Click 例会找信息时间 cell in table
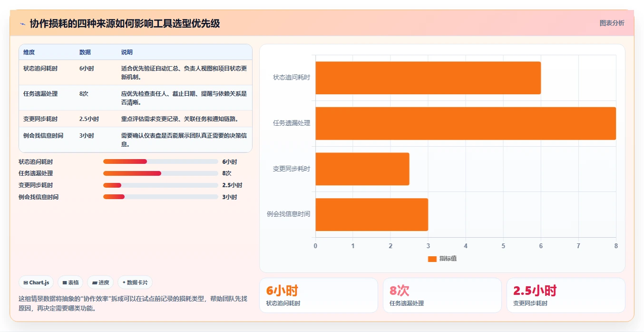Viewport: 644px width, 332px height. coord(43,136)
